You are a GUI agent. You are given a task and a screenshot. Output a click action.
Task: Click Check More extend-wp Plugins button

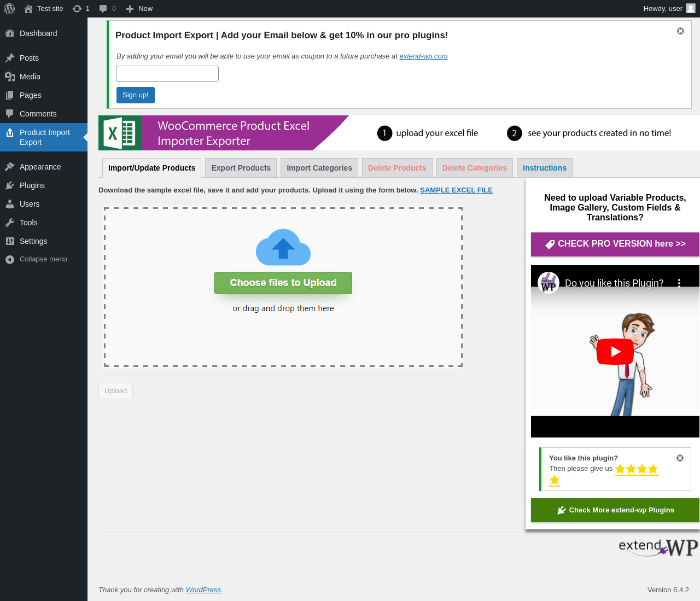pyautogui.click(x=615, y=510)
